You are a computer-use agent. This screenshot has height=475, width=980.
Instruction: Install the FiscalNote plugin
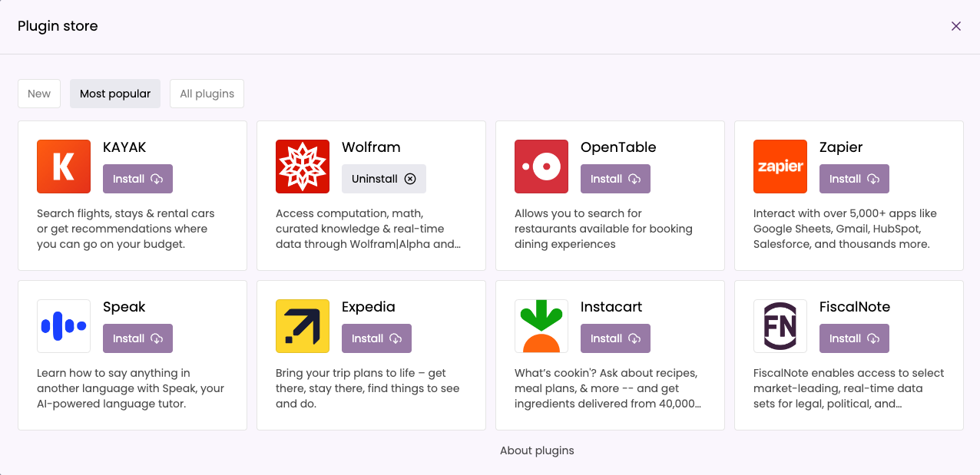point(854,338)
